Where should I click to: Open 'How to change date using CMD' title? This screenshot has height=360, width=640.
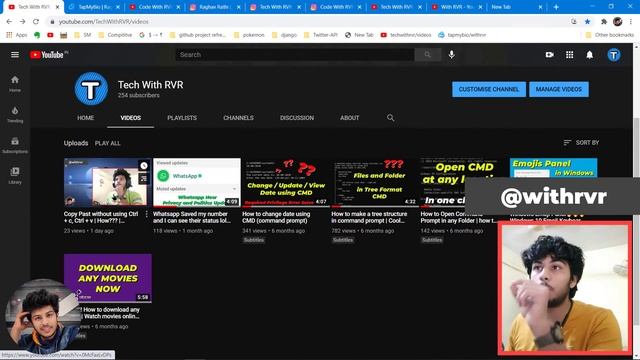(276, 217)
